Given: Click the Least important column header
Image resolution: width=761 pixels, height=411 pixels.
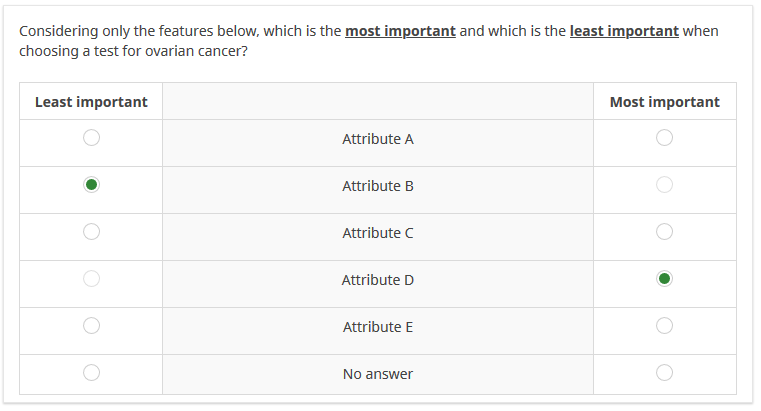Looking at the screenshot, I should pyautogui.click(x=91, y=102).
